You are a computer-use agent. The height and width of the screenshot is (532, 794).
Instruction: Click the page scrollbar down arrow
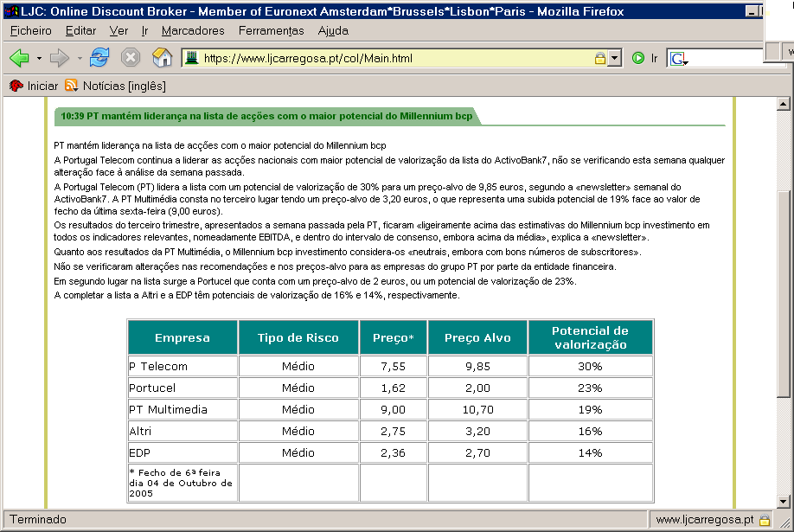pyautogui.click(x=784, y=501)
